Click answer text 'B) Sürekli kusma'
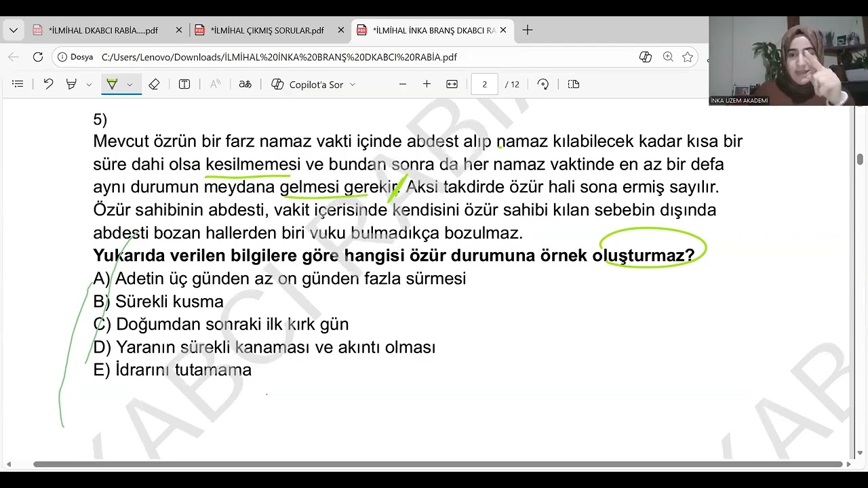Image resolution: width=868 pixels, height=488 pixels. 158,302
